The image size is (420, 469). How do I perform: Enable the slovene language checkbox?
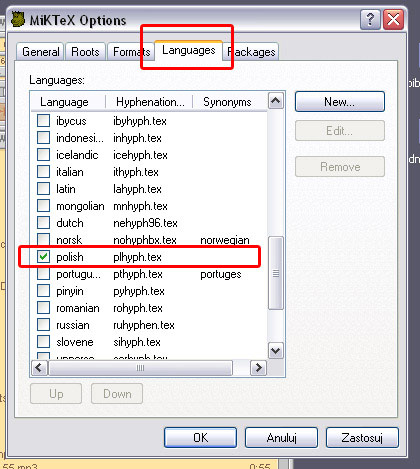[43, 341]
